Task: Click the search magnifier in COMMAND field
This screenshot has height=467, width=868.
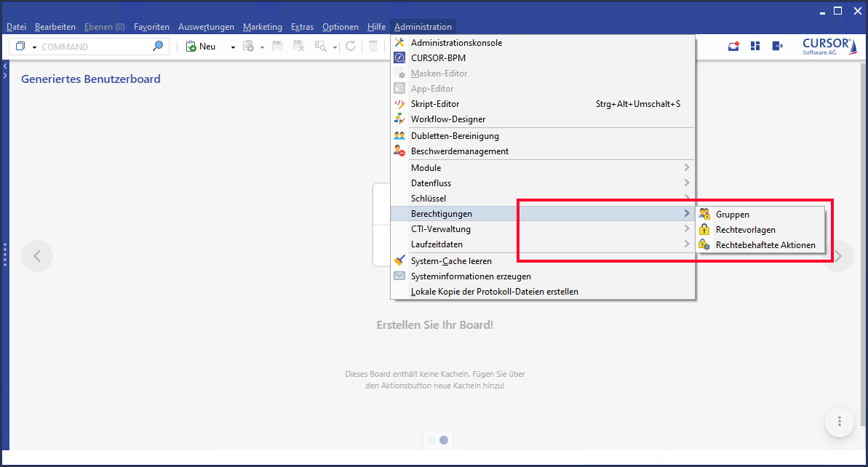Action: pyautogui.click(x=157, y=47)
